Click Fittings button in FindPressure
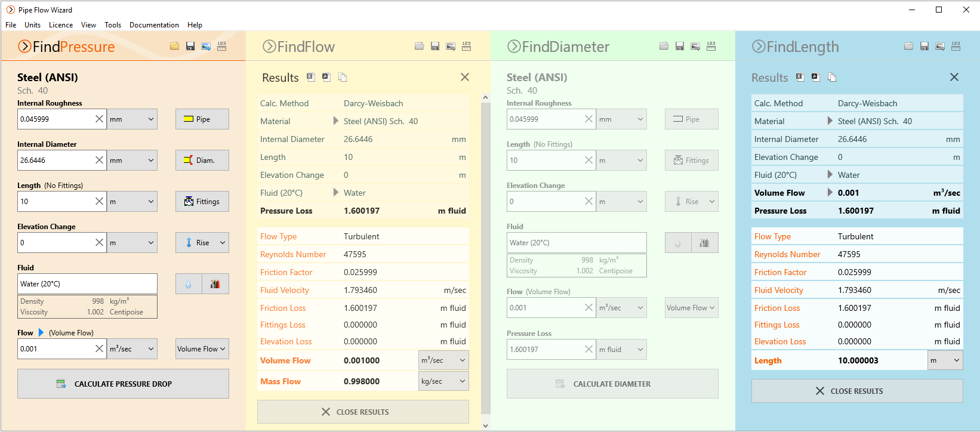 202,201
